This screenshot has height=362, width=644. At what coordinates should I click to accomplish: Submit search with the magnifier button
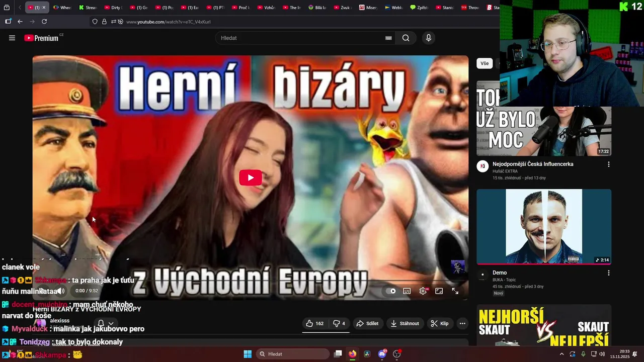tap(406, 38)
